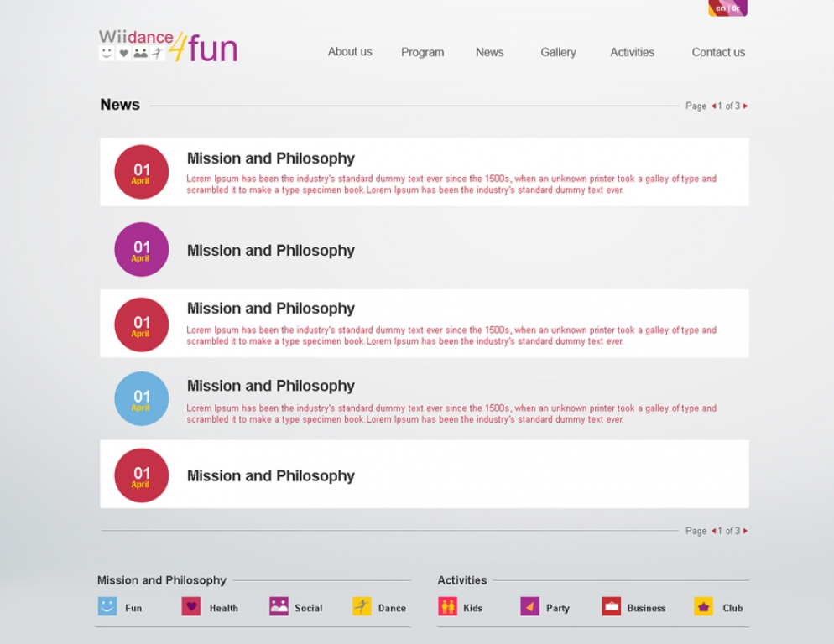Screen dimensions: 834x644
Task: Open the article title beside the blue badge
Action: coord(271,386)
